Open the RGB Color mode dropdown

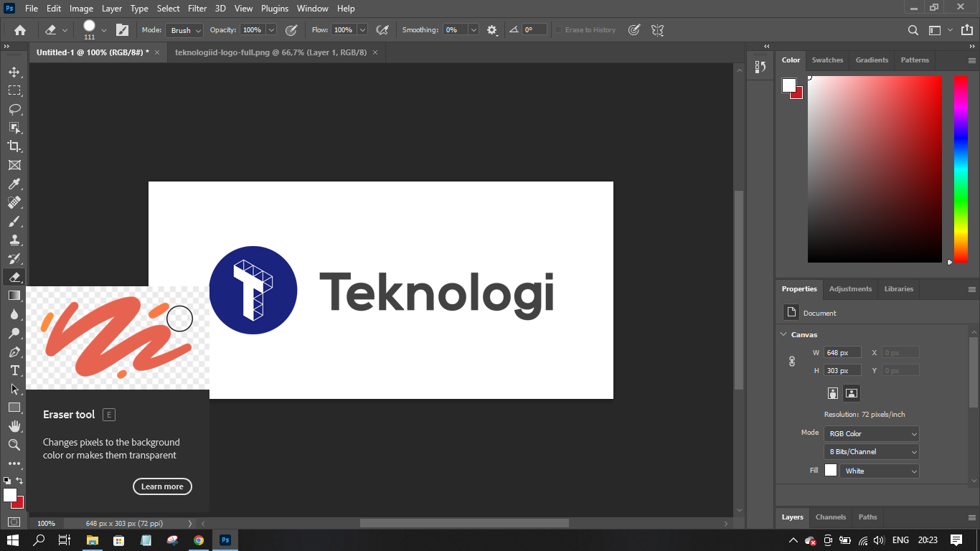(871, 433)
